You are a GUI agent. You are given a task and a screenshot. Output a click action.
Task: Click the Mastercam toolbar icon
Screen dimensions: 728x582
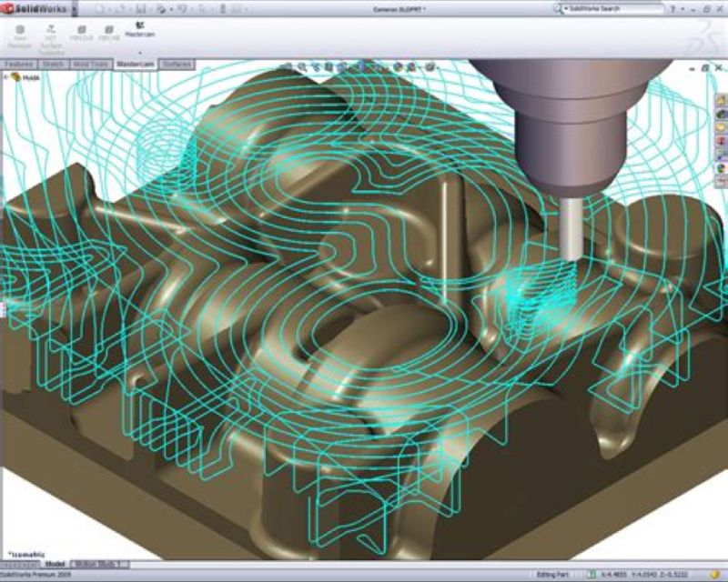click(140, 29)
